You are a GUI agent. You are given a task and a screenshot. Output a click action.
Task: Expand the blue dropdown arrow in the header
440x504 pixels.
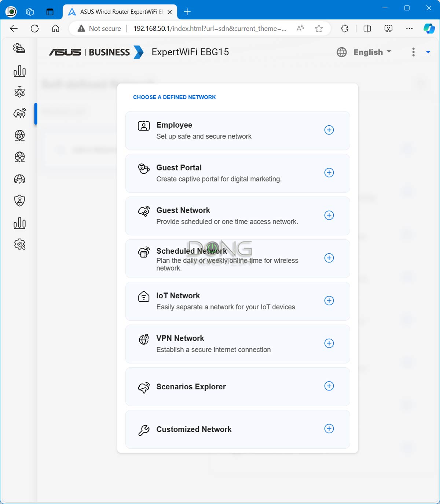point(428,52)
